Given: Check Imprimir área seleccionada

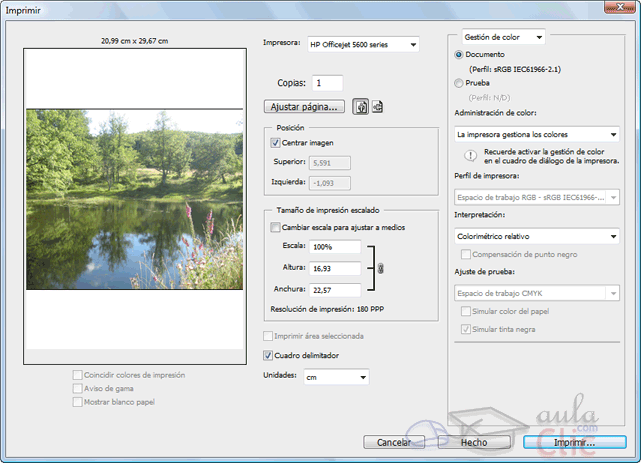Looking at the screenshot, I should [268, 336].
